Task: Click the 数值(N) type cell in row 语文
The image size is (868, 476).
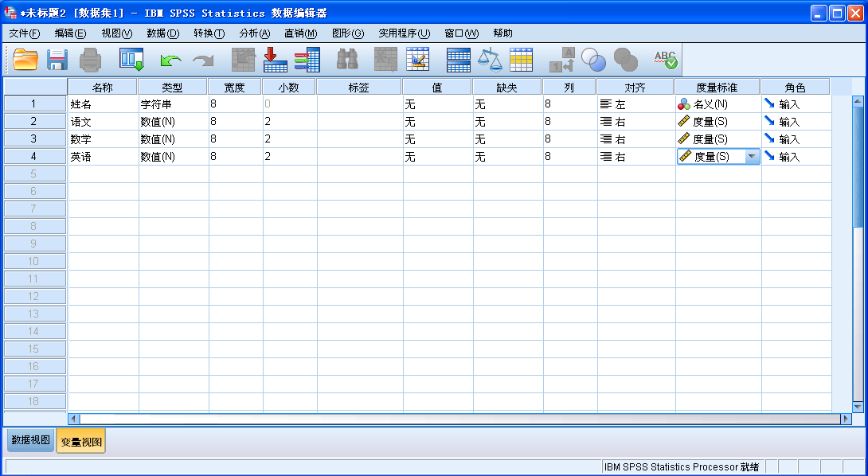Action: (174, 122)
